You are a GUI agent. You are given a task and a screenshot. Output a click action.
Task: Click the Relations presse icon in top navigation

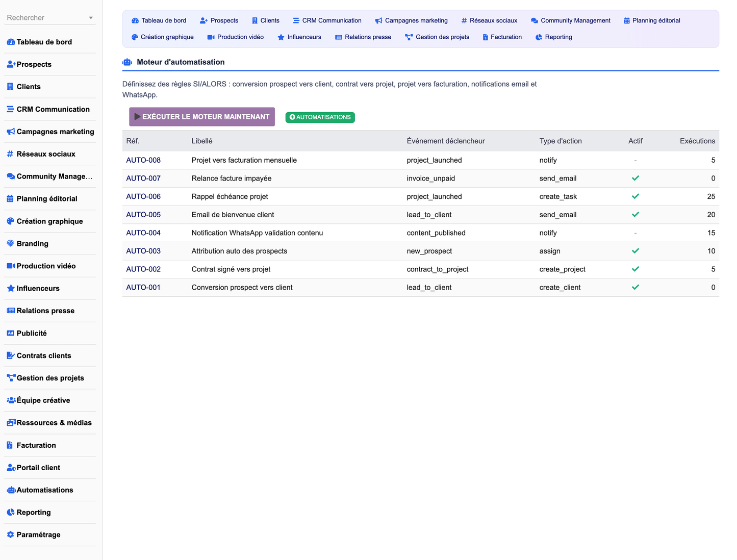[x=338, y=37]
